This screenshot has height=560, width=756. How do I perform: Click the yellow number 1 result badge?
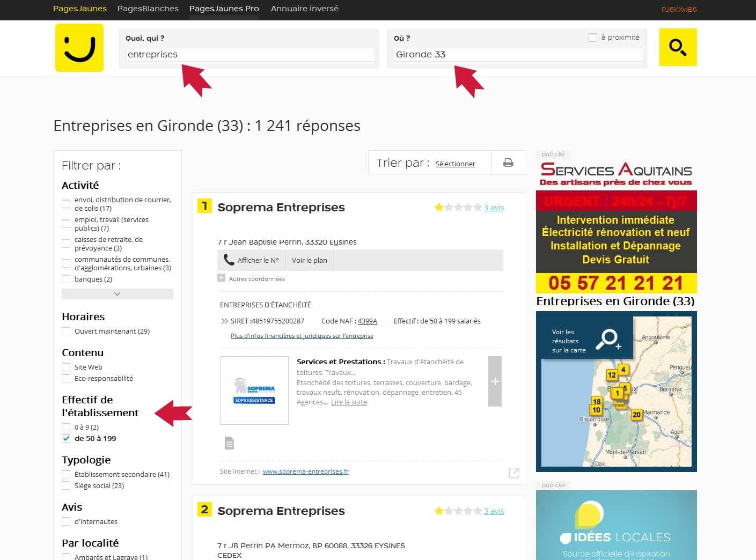click(x=204, y=206)
